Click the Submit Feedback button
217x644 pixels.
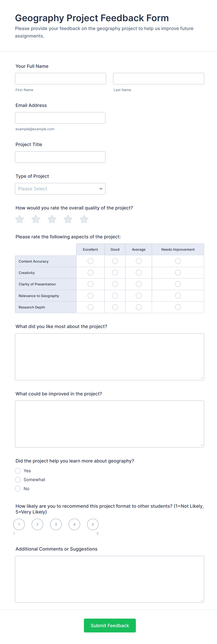(110, 625)
